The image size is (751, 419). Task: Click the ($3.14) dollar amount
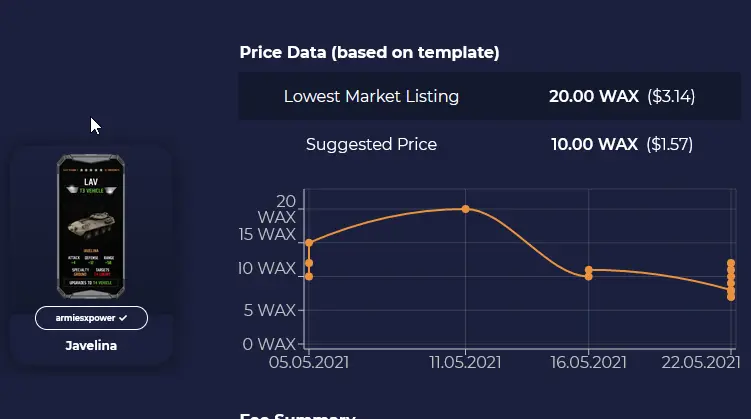671,96
